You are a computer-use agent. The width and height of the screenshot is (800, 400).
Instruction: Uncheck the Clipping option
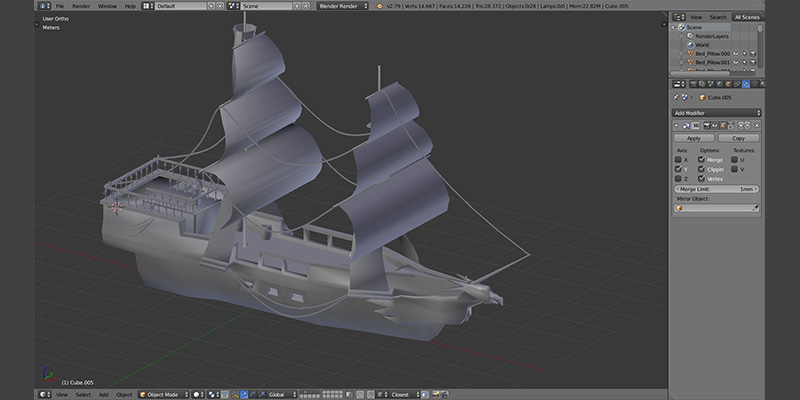click(x=702, y=169)
